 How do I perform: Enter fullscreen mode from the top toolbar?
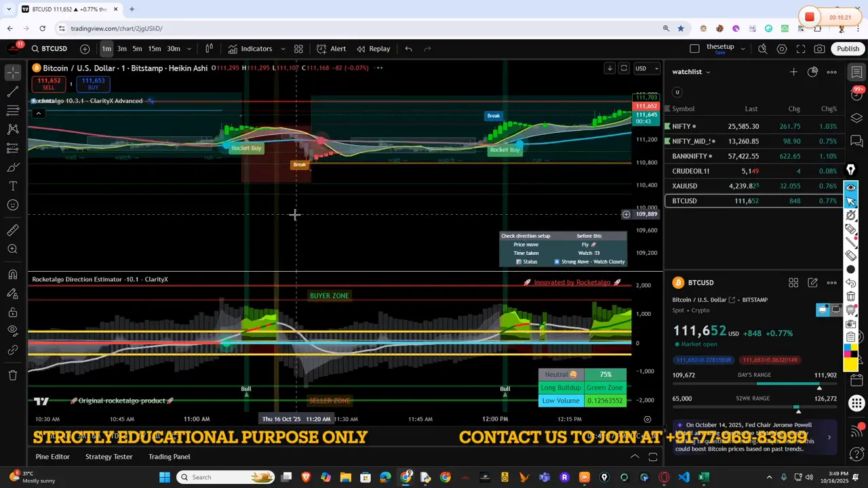click(802, 48)
